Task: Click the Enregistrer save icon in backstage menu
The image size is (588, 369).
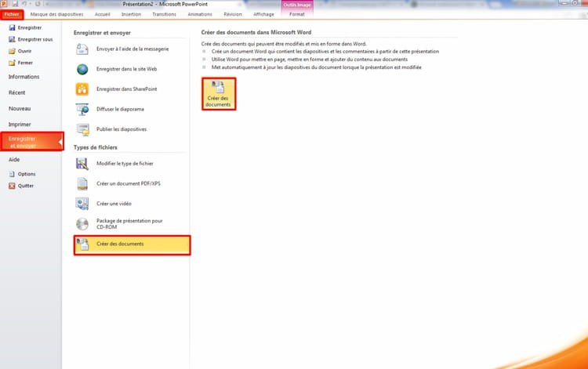Action: click(x=12, y=27)
